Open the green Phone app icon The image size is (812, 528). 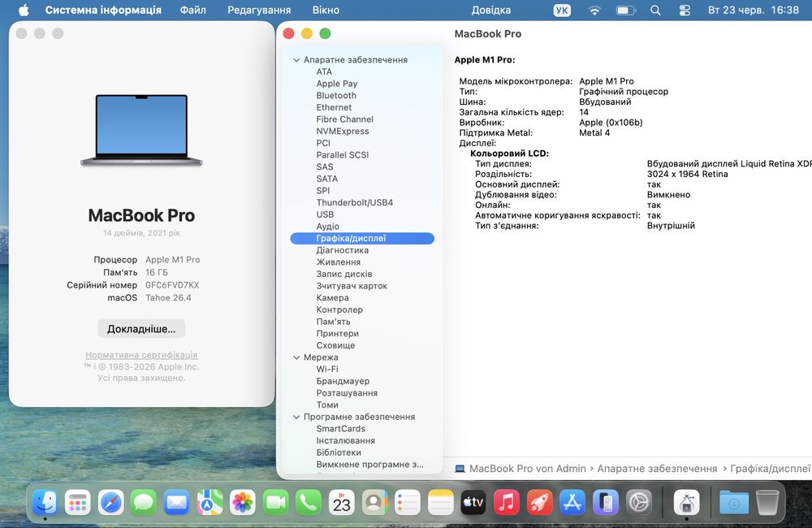click(x=309, y=502)
